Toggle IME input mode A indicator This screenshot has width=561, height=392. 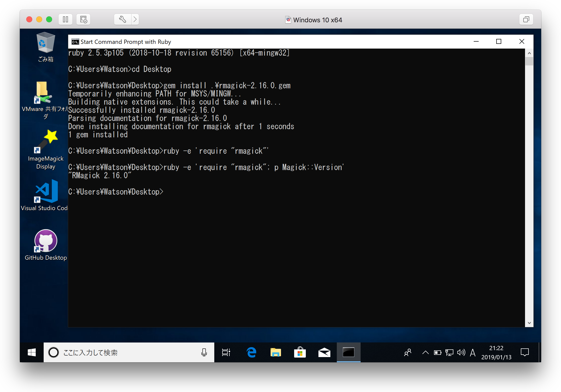pyautogui.click(x=473, y=352)
